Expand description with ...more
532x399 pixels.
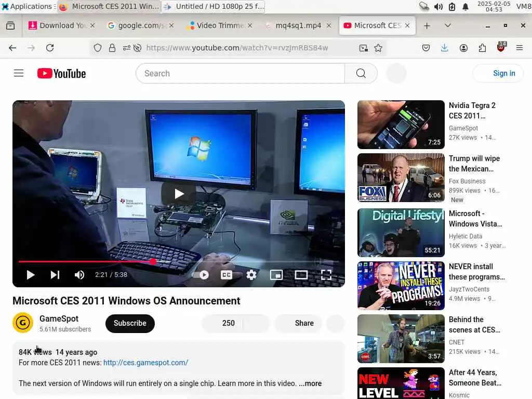point(310,383)
